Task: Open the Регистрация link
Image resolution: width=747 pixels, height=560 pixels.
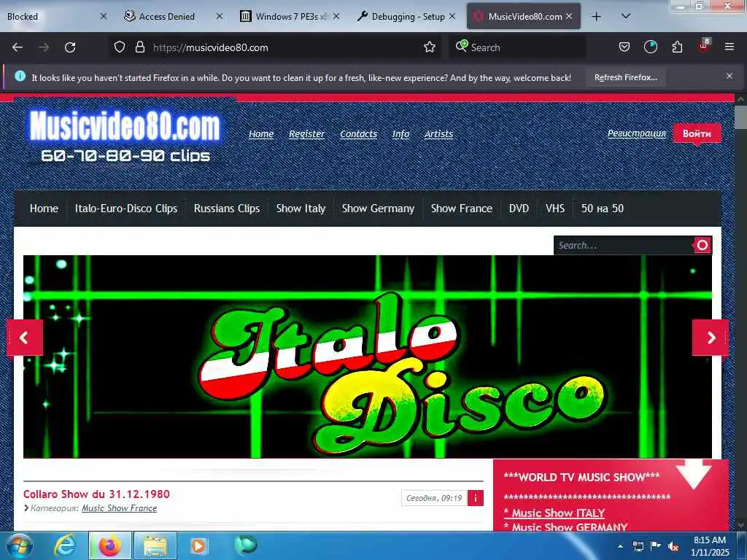Action: pos(636,133)
